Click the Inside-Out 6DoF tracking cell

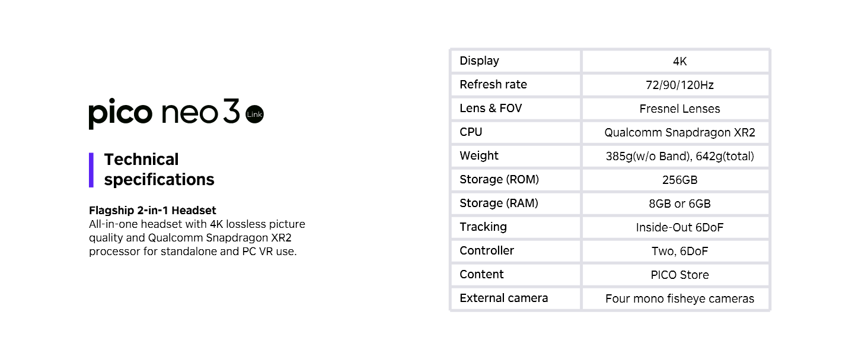pos(676,227)
